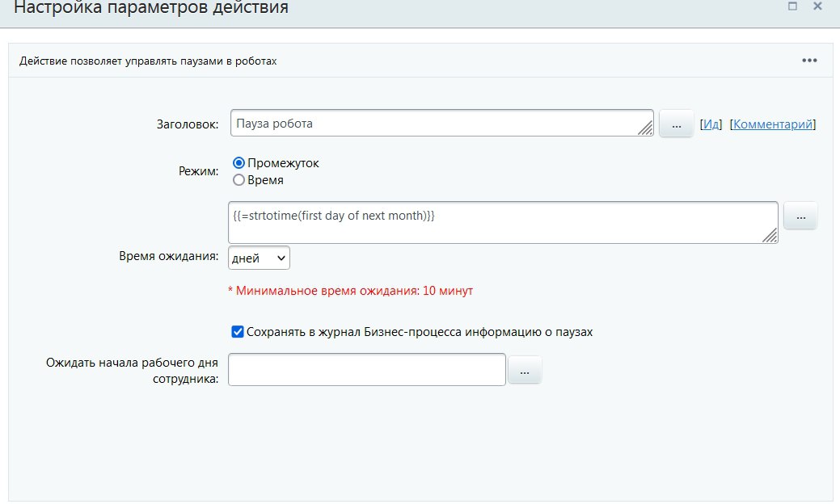Click the panel header about управлять паузами в роботах
The image size is (840, 504).
click(x=149, y=61)
